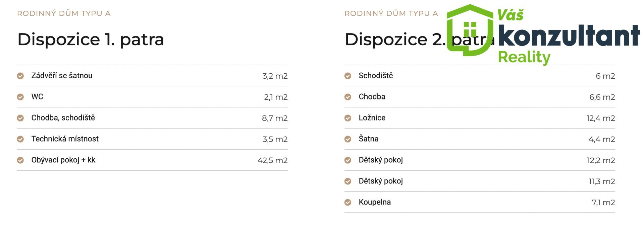Select the Dětský pokoj 11,3 m2 row label

tap(381, 181)
